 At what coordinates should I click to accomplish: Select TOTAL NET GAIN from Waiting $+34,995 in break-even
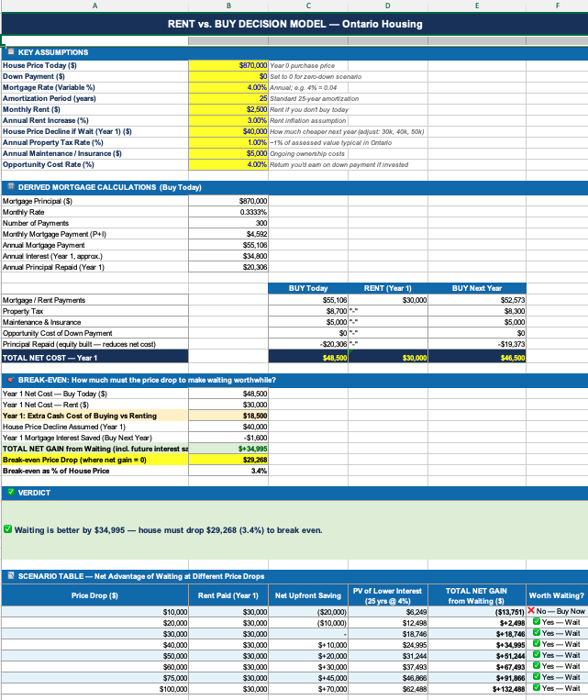tap(228, 449)
